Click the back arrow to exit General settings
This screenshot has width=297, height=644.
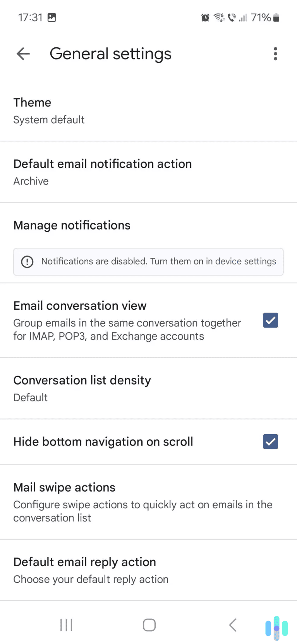(x=22, y=54)
